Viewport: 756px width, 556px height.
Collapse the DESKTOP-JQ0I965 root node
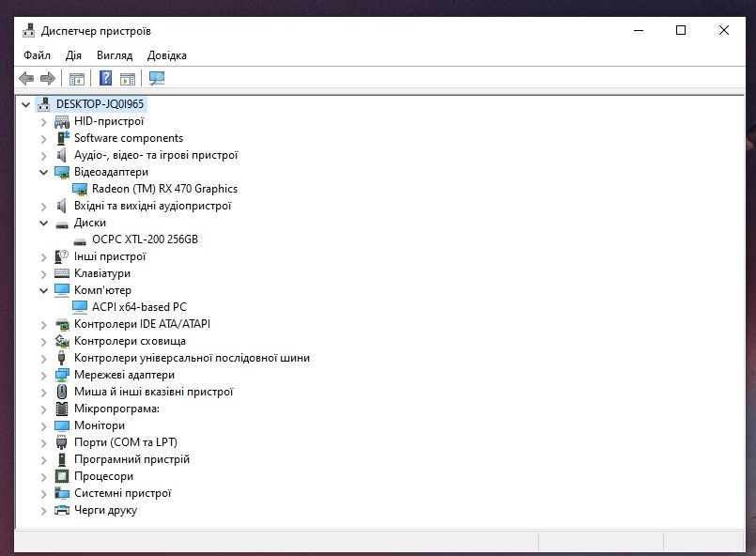[x=26, y=104]
